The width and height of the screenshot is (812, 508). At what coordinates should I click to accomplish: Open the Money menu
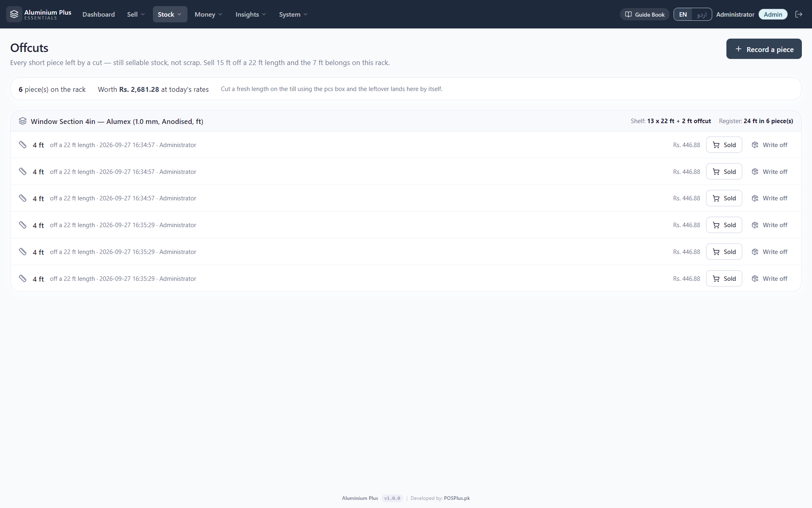[x=208, y=14]
